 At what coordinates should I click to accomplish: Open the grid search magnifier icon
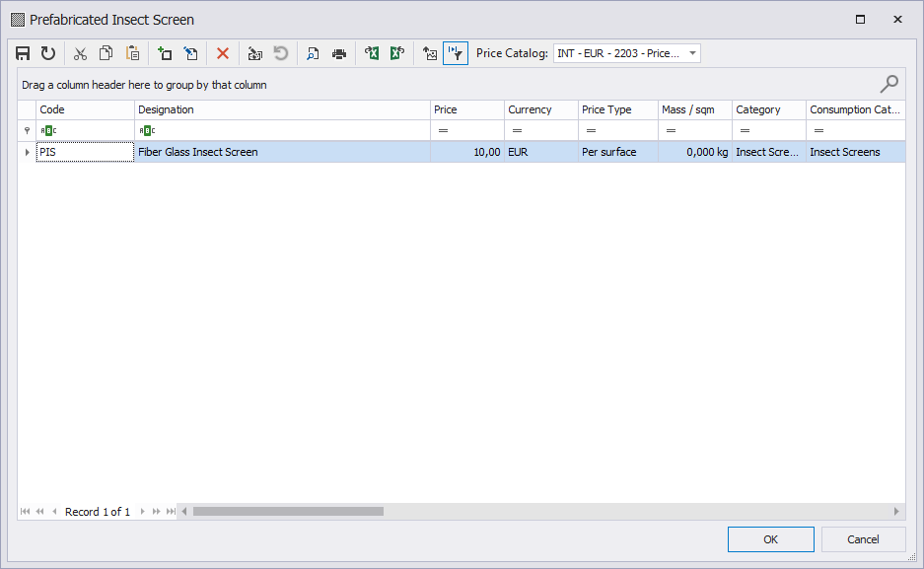tap(888, 84)
